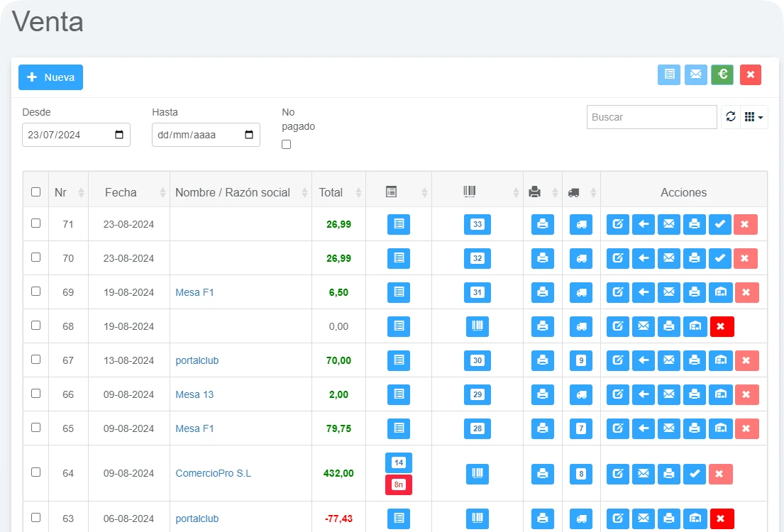Click the refresh table icon
The width and height of the screenshot is (784, 532).
point(731,117)
